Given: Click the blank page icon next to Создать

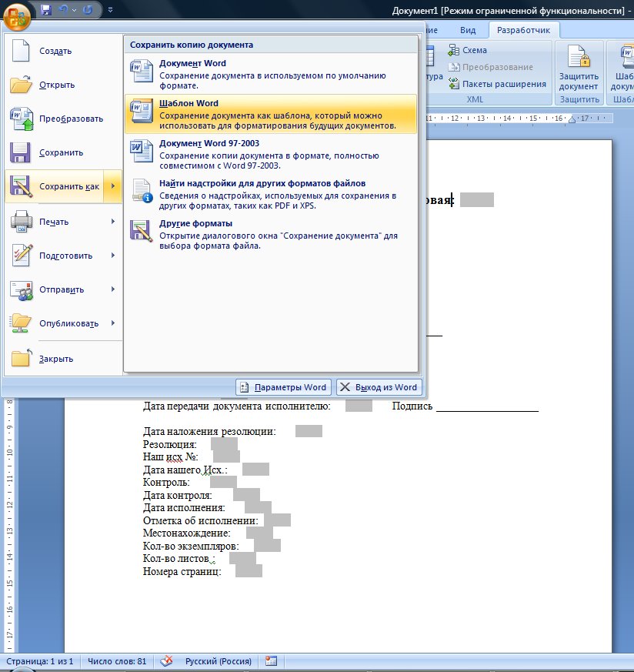Looking at the screenshot, I should pos(21,51).
